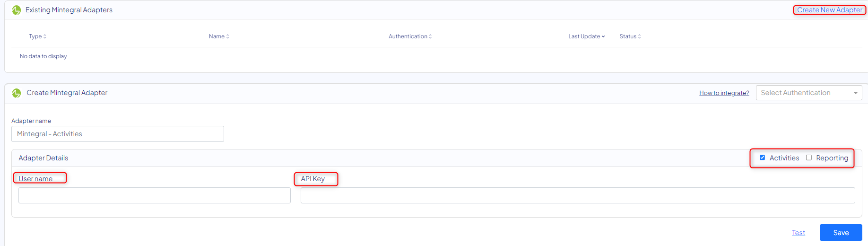Uncheck the Activities checkbox

(x=762, y=158)
